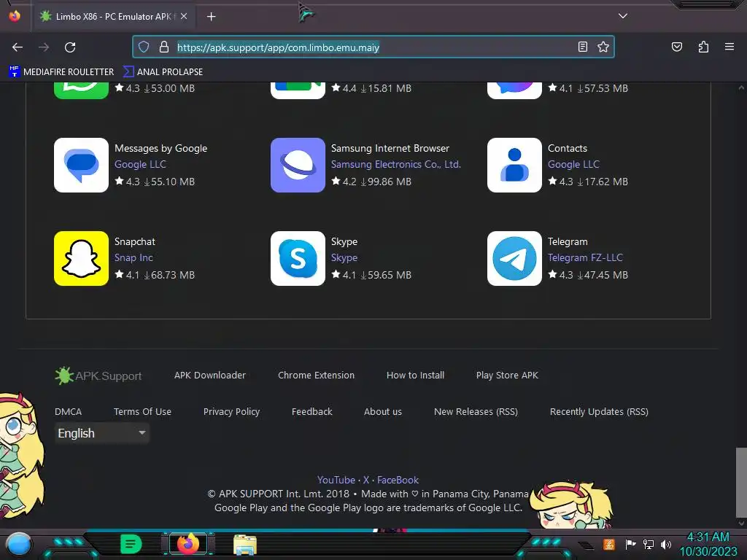This screenshot has height=560, width=747.
Task: Open the FaceBook footer link
Action: [x=398, y=480]
